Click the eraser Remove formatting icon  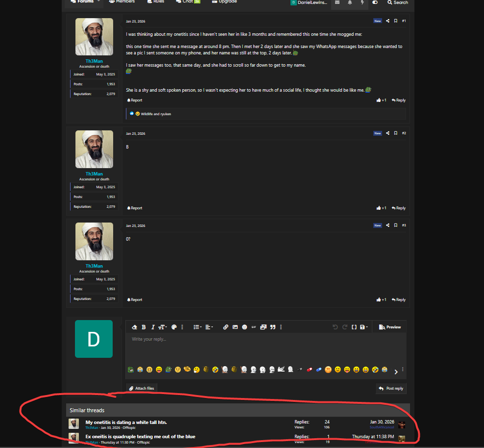[134, 327]
